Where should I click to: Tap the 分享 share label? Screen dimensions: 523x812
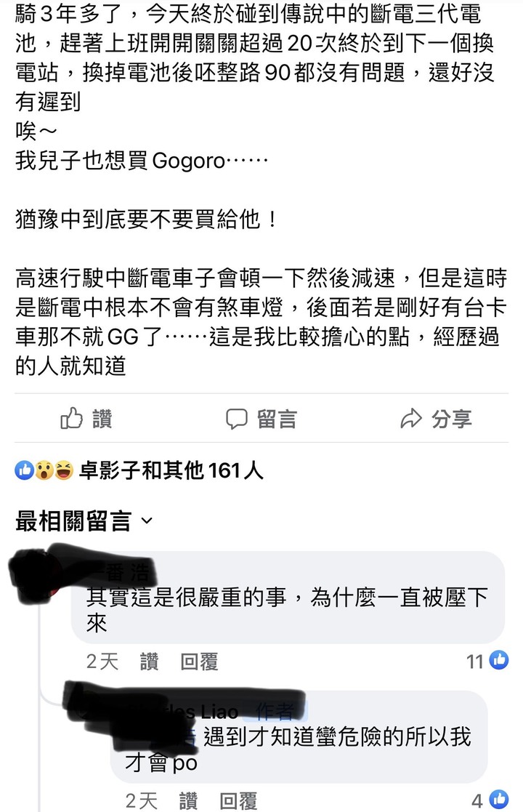[x=452, y=419]
